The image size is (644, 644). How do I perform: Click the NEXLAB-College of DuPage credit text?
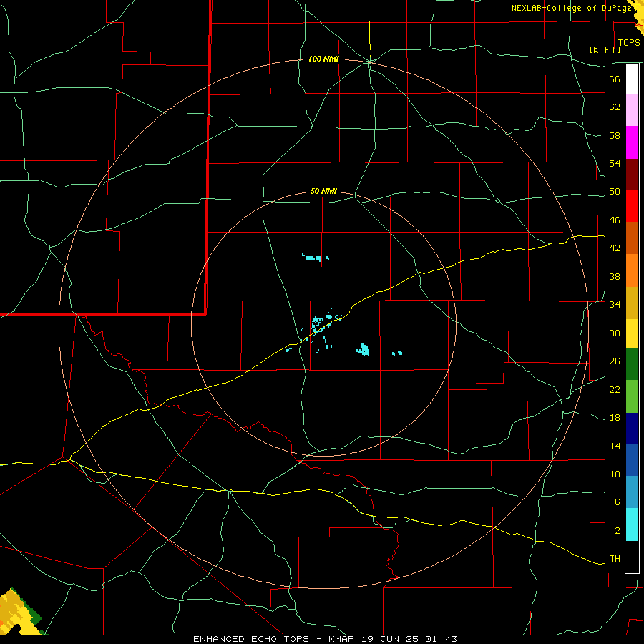point(571,8)
